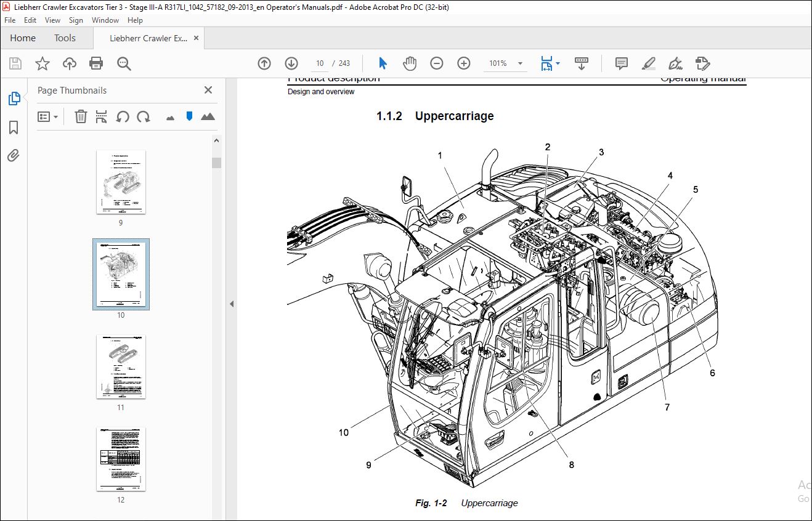The image size is (812, 521).
Task: Click thumbnails panel scroll up arrow
Action: coord(216,140)
